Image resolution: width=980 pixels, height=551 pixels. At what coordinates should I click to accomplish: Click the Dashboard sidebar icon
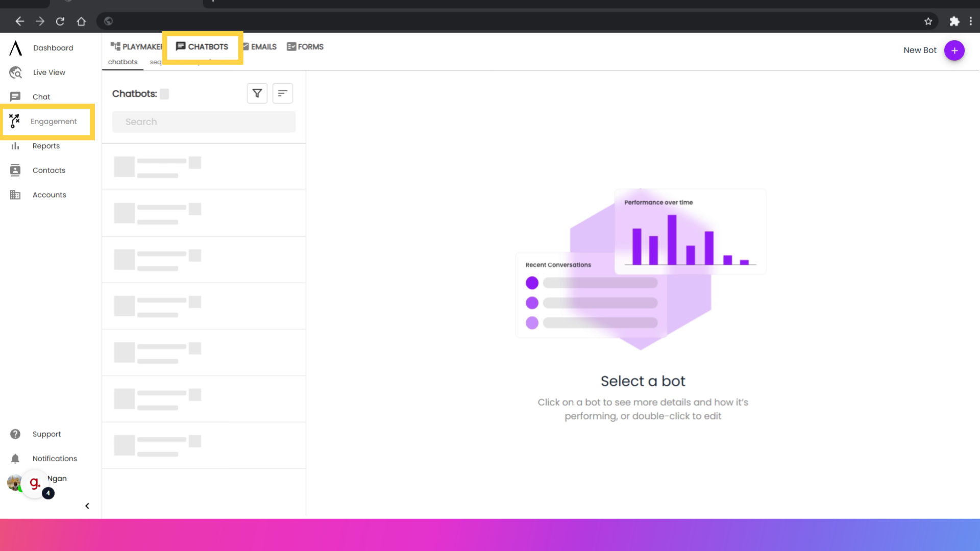click(x=15, y=47)
